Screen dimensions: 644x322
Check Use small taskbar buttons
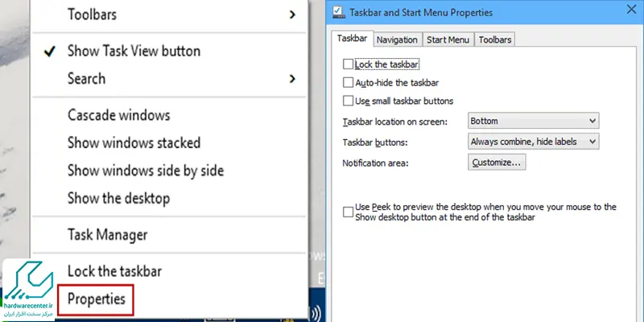click(x=348, y=101)
